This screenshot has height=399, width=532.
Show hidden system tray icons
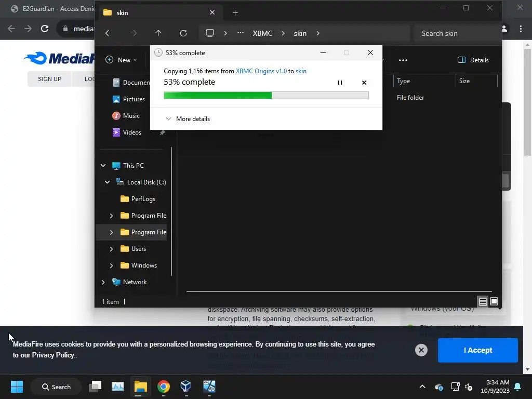(422, 387)
